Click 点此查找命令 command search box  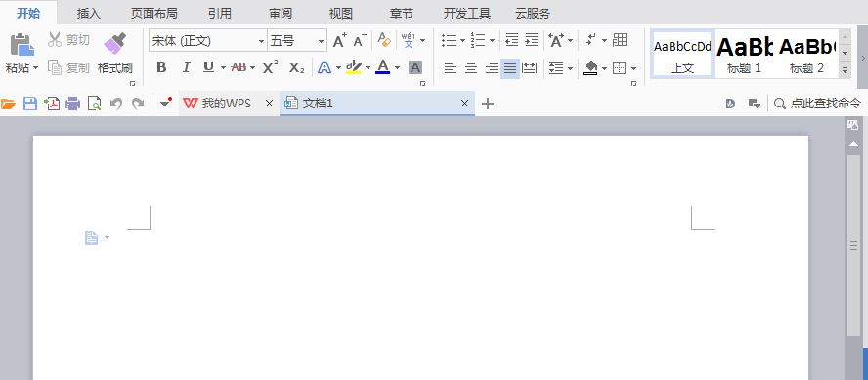click(x=817, y=104)
